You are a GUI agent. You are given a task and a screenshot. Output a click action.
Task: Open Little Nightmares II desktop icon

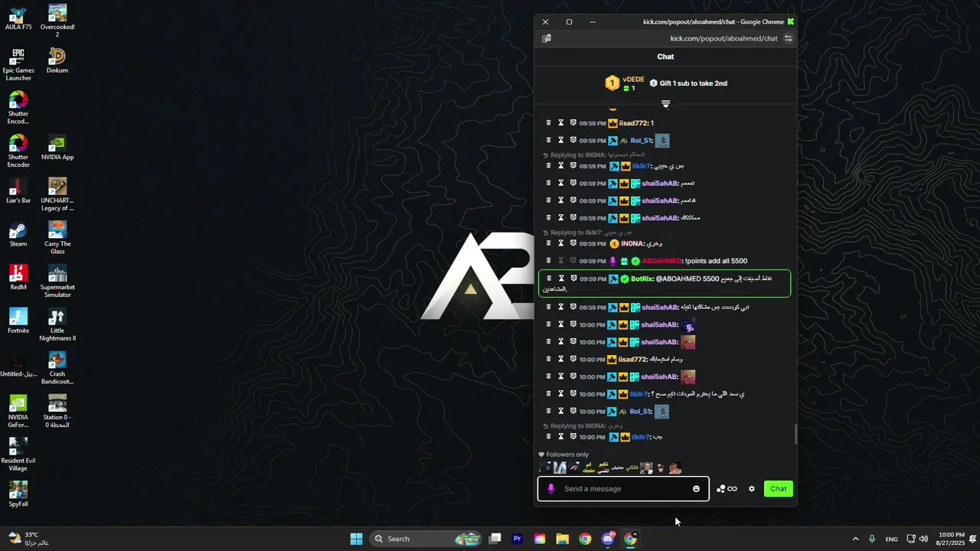tap(57, 324)
